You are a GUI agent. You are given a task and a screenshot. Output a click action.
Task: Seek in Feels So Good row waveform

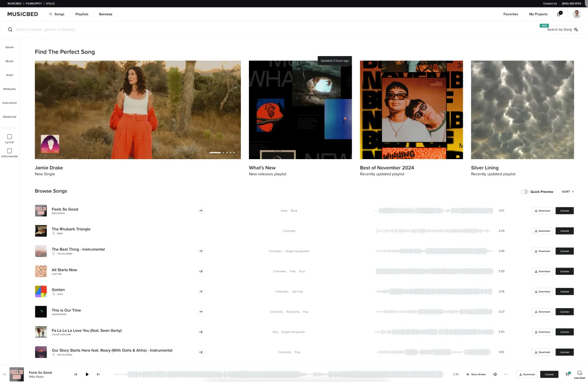[434, 211]
